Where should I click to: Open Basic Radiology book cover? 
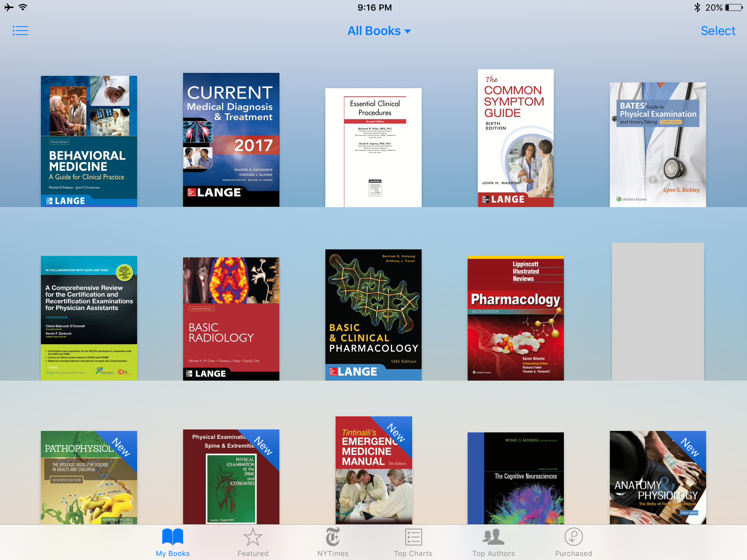click(231, 319)
